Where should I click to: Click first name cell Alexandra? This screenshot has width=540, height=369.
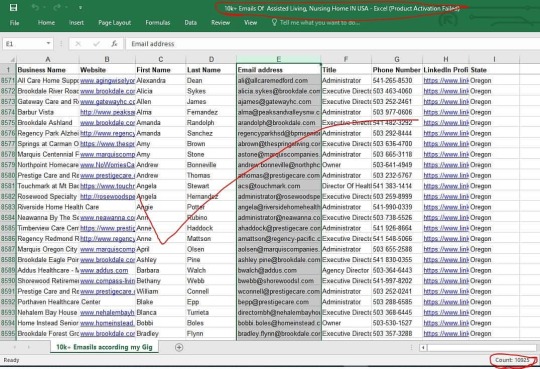[160, 81]
